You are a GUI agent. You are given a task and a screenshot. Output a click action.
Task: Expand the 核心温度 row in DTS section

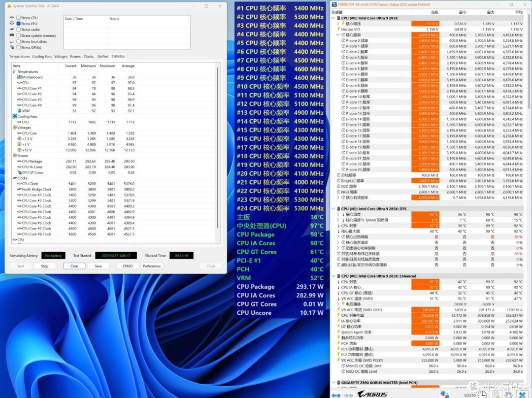coord(338,214)
